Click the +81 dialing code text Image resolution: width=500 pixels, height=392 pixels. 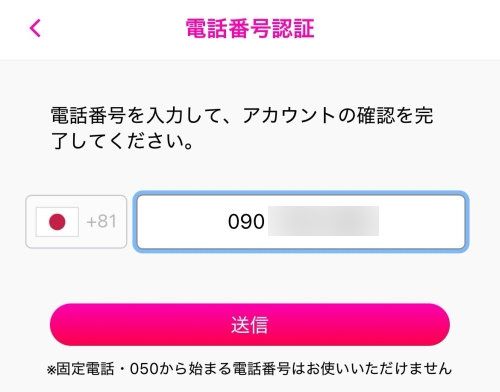tap(101, 221)
